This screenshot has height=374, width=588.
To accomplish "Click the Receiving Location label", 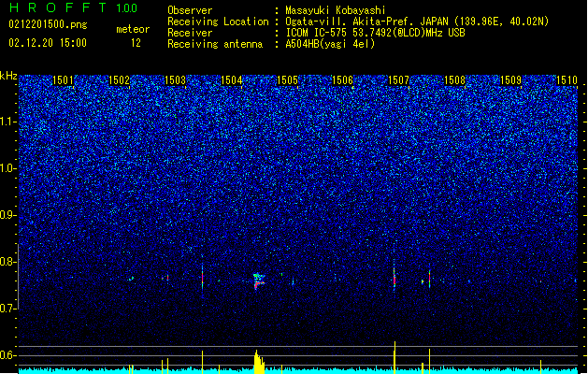I will [x=218, y=22].
